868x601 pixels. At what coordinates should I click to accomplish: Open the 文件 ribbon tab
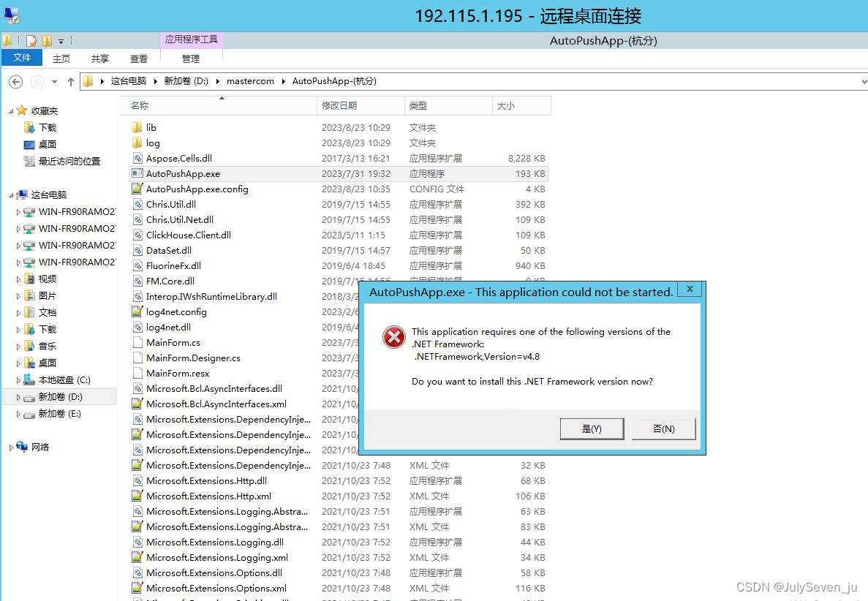pos(22,58)
